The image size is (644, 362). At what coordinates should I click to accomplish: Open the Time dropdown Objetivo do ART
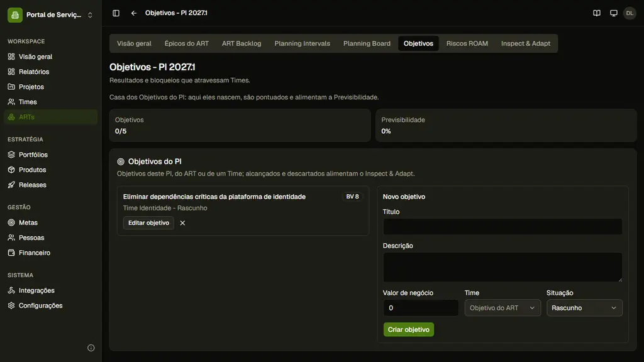pyautogui.click(x=502, y=308)
